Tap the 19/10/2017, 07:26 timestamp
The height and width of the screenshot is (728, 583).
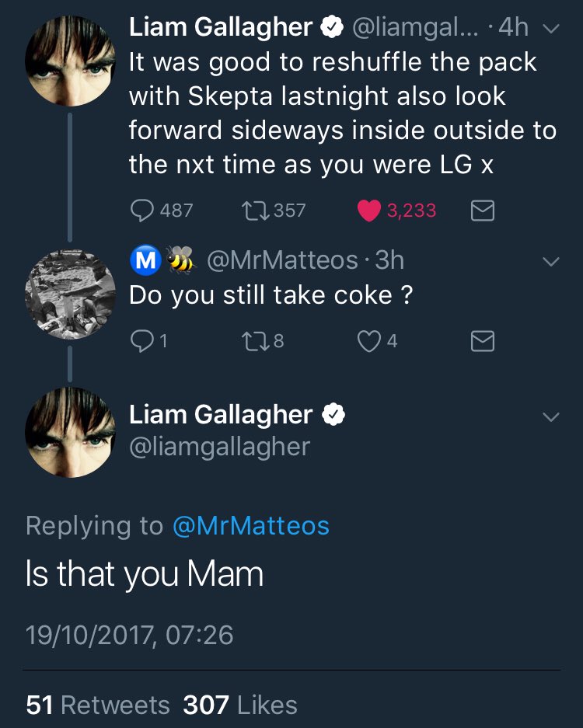coord(130,635)
